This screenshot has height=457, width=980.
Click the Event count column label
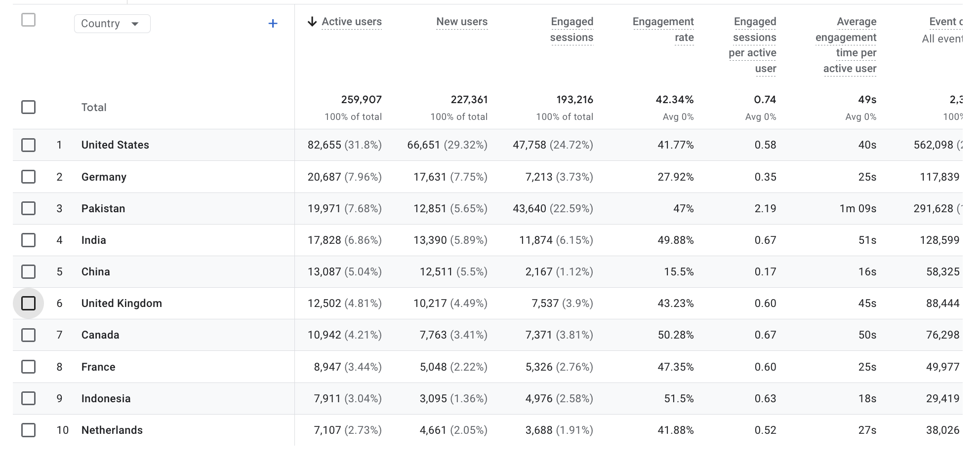click(947, 22)
